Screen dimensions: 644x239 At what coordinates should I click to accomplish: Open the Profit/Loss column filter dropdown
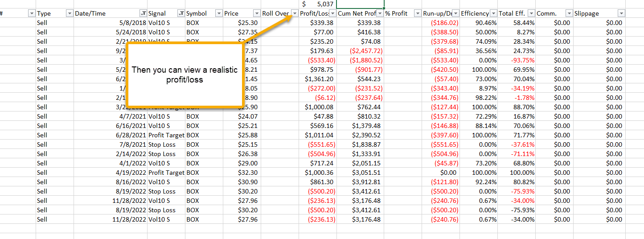[x=332, y=13]
